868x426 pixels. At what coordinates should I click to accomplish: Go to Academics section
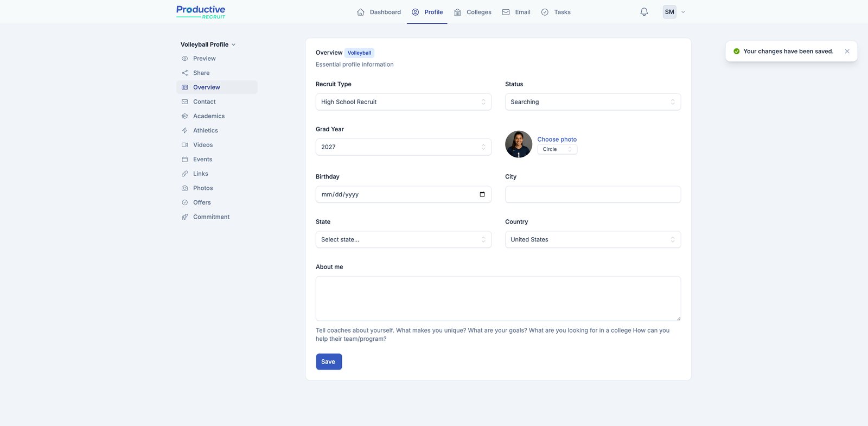208,116
